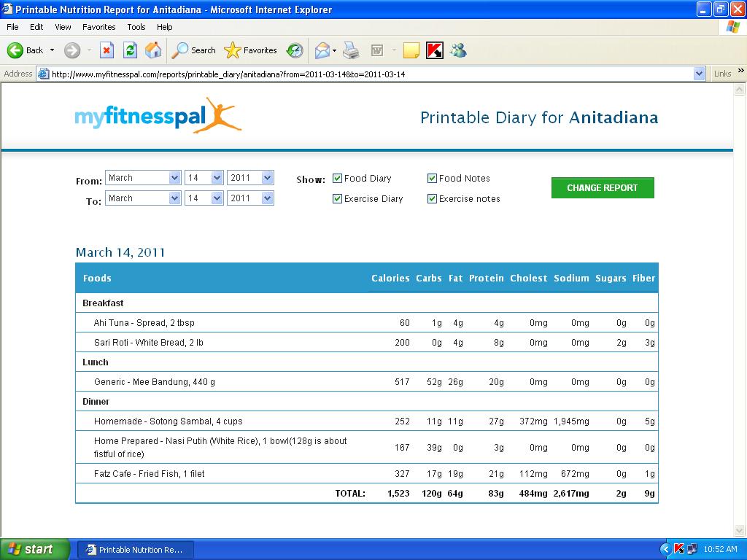Print page with printer icon

[351, 50]
